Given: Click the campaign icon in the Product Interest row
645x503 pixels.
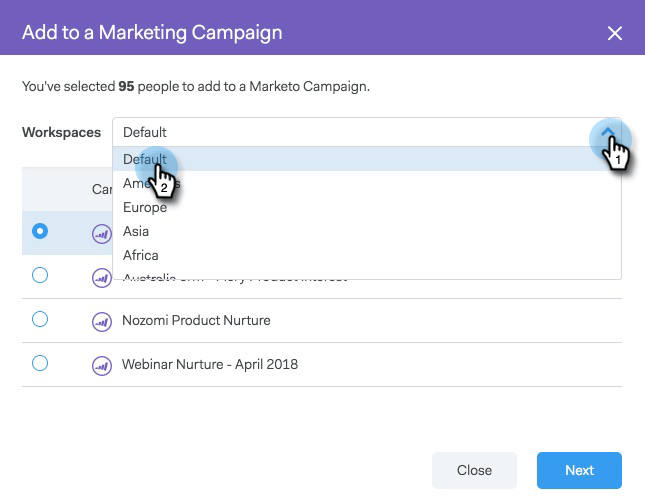Looking at the screenshot, I should (101, 277).
